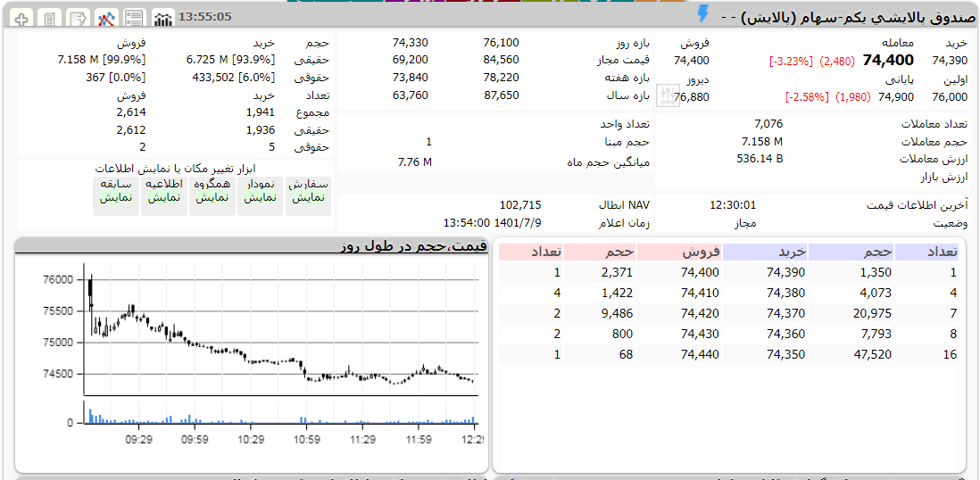Click best bid price 74,390 in order book

tap(787, 272)
